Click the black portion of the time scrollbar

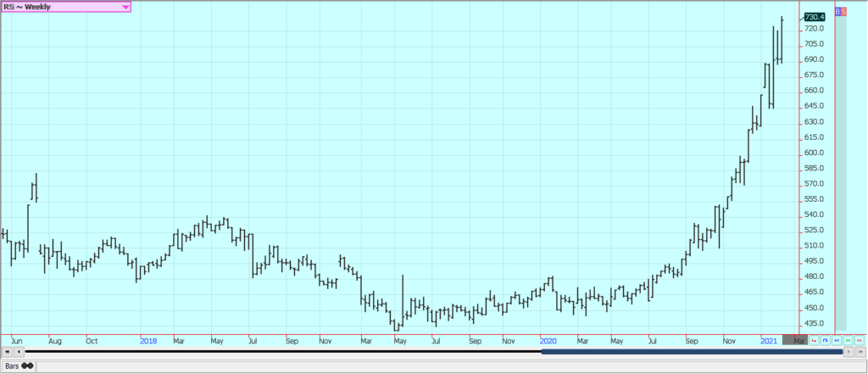[x=283, y=351]
